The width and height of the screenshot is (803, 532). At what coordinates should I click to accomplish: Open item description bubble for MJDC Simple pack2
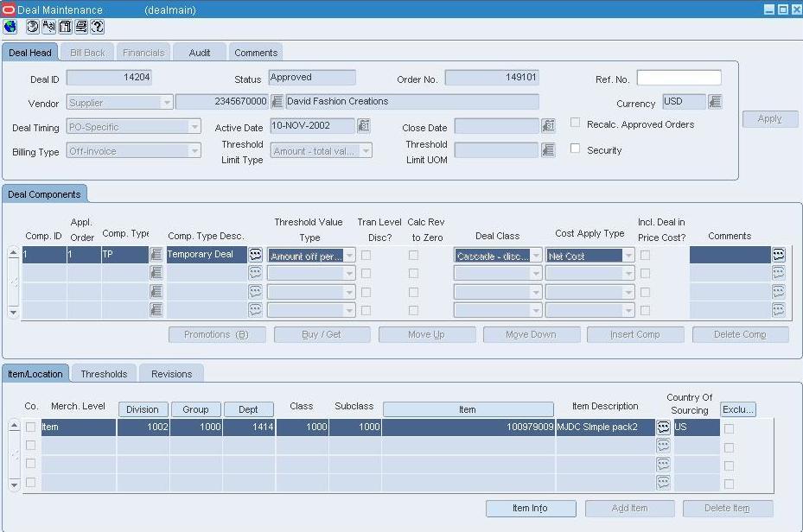[x=663, y=427]
